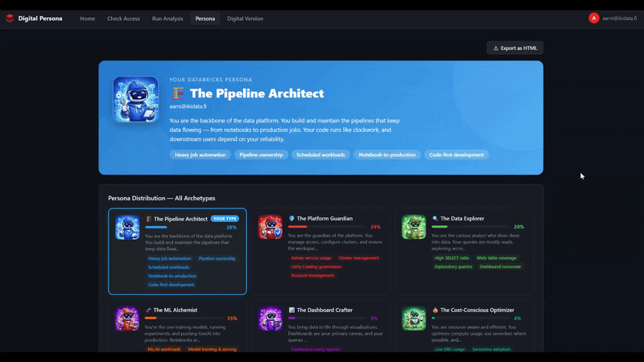This screenshot has height=362, width=644.
Task: Click Pipeline ownership tag in Pipeline card
Action: click(217, 258)
